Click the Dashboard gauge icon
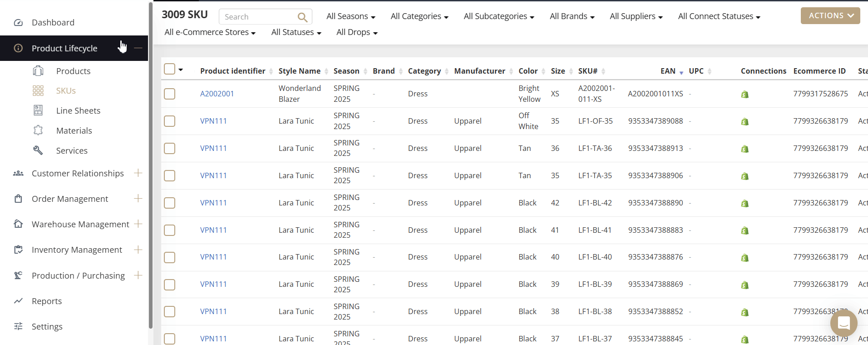Image resolution: width=868 pixels, height=345 pixels. 18,23
